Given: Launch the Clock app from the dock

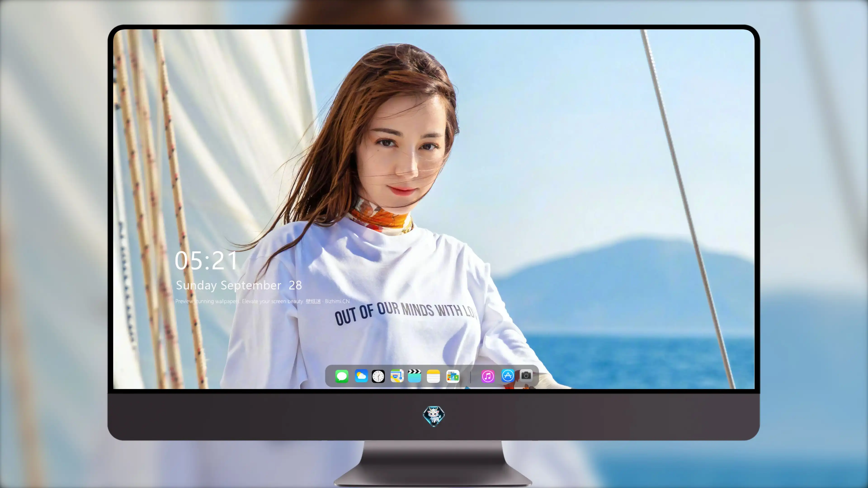Looking at the screenshot, I should (378, 376).
